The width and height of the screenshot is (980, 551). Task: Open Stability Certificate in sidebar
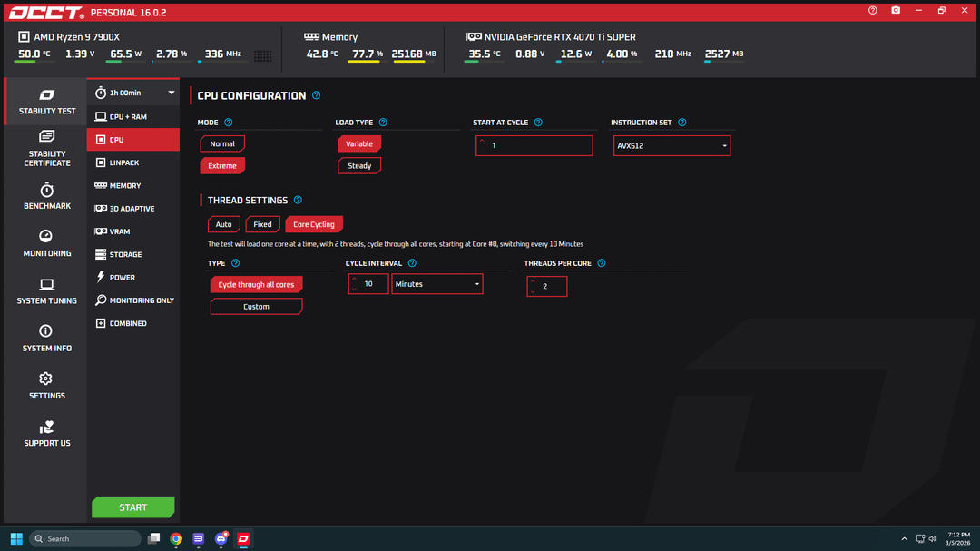click(x=47, y=149)
